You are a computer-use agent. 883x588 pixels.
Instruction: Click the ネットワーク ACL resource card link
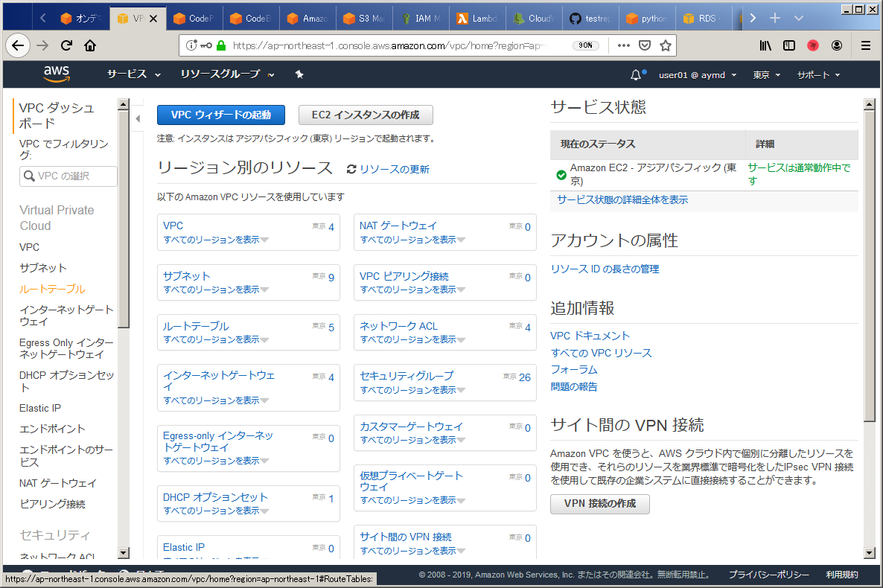pos(399,326)
